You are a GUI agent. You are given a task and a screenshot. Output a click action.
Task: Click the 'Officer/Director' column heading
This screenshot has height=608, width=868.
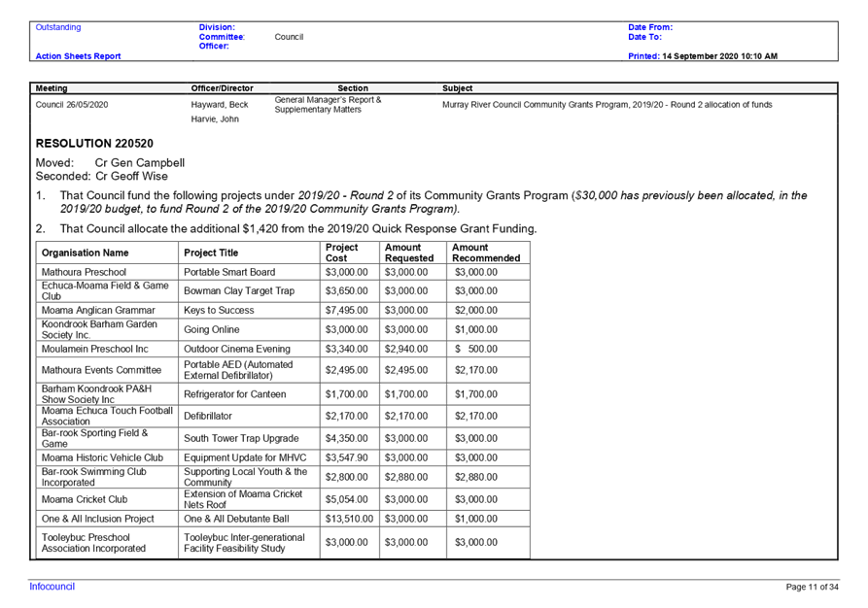click(x=222, y=88)
